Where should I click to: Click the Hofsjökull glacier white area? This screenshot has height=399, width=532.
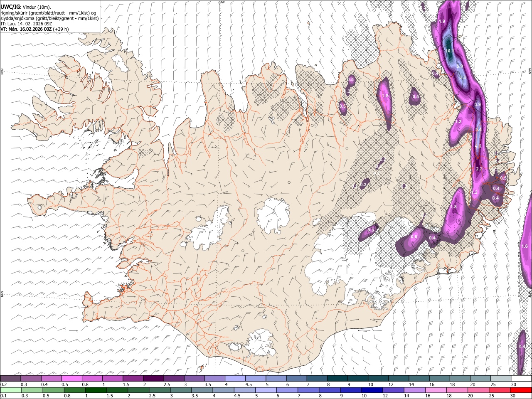pyautogui.click(x=273, y=215)
